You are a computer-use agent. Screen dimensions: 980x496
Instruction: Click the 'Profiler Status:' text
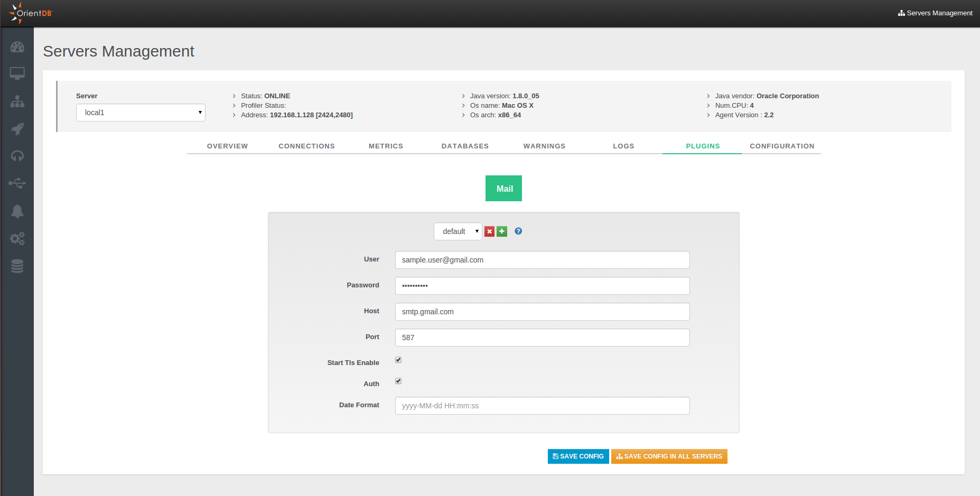tap(263, 106)
